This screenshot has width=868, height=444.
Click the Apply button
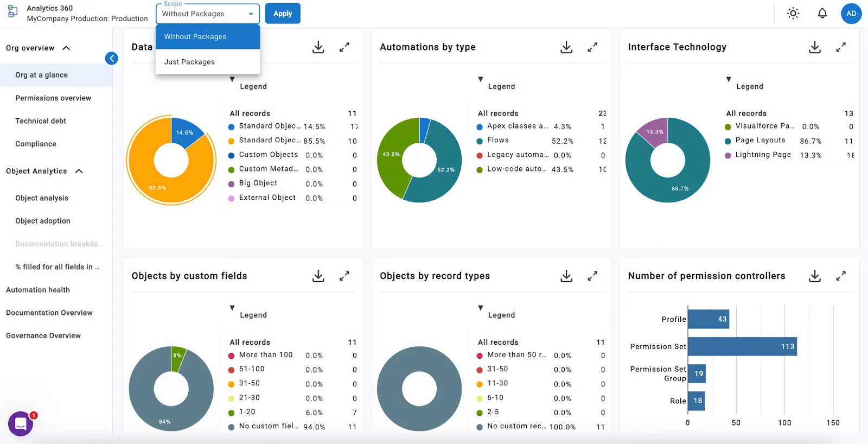pos(283,14)
